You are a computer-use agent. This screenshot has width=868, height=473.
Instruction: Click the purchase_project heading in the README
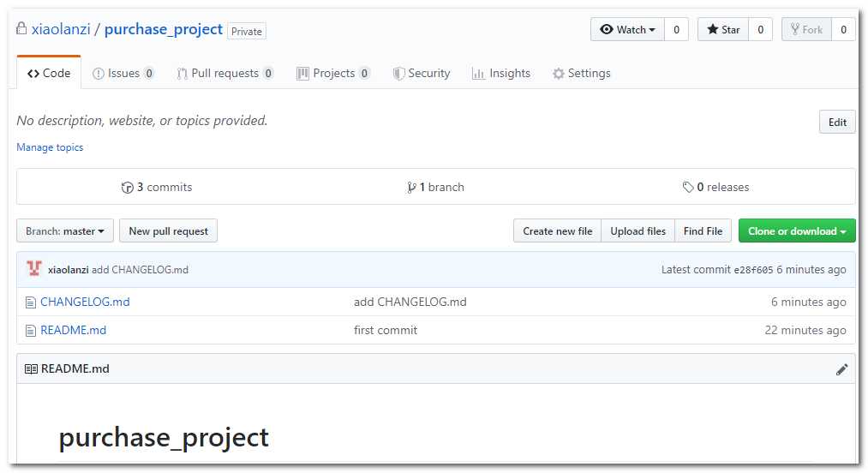(x=164, y=438)
